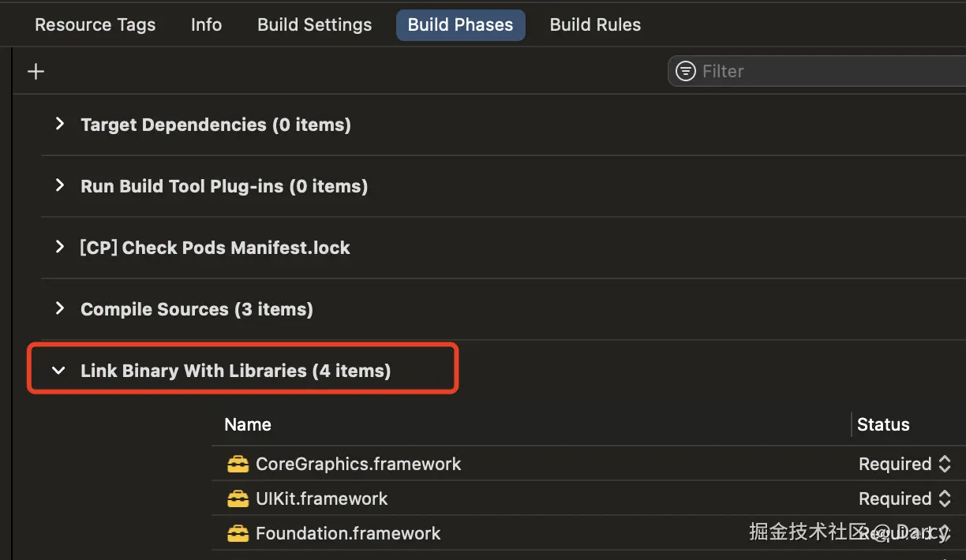Image resolution: width=966 pixels, height=560 pixels.
Task: Open the CoreGraphics.framework Required status dropdown
Action: 904,464
